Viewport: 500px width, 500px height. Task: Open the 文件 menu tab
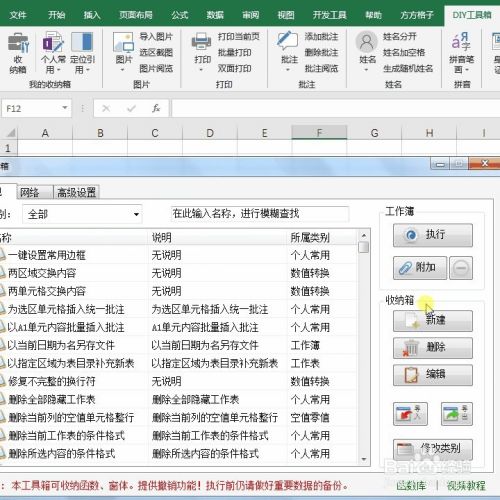click(x=18, y=15)
